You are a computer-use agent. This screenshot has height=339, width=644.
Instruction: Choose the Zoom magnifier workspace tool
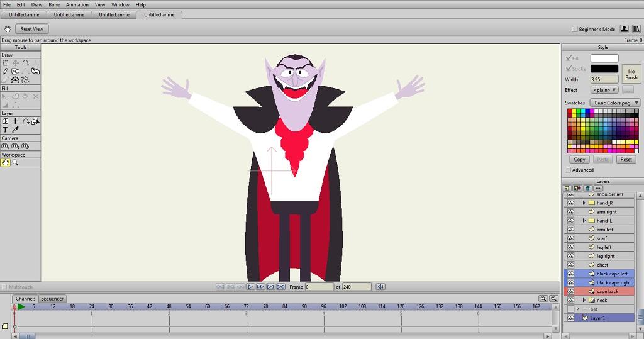[15, 162]
